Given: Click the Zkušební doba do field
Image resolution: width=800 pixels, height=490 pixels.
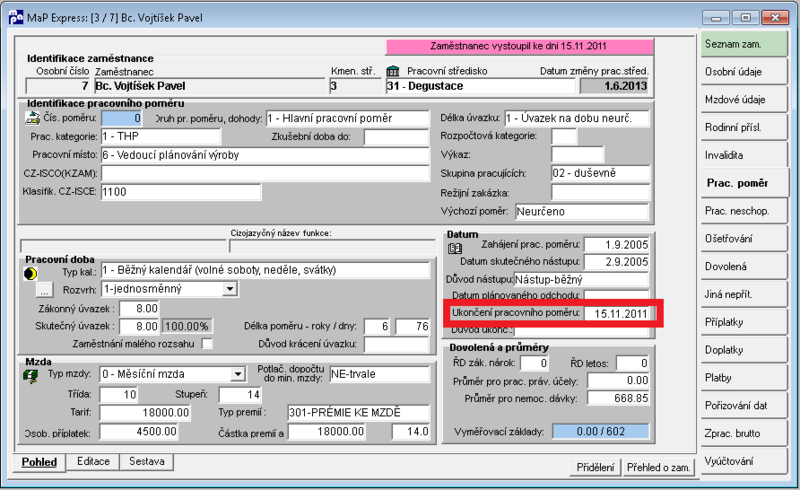Looking at the screenshot, I should point(396,137).
